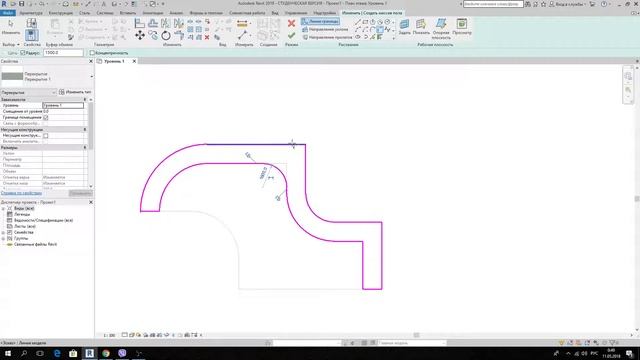Select the Offset tool in Modify panel
This screenshot has height=360, width=640.
(153, 24)
